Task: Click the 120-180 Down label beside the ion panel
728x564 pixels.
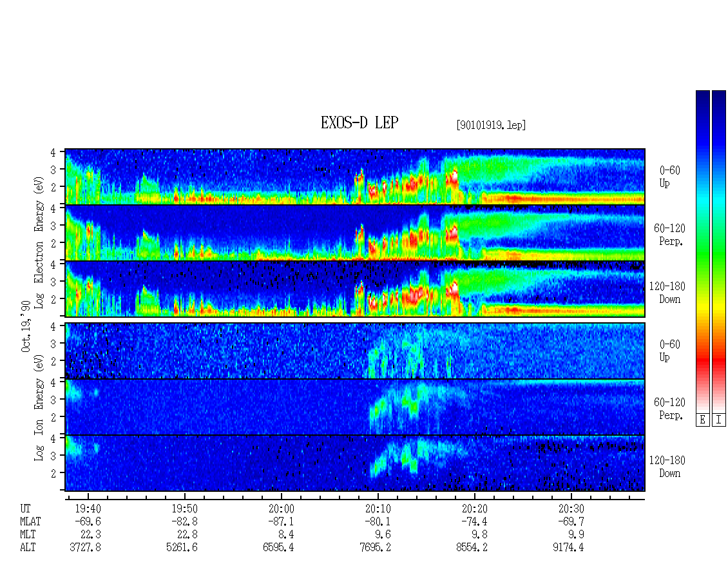Action: (x=667, y=467)
